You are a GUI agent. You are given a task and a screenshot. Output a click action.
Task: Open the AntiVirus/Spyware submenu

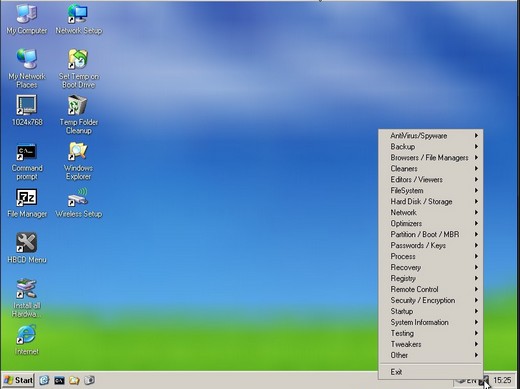tap(431, 136)
